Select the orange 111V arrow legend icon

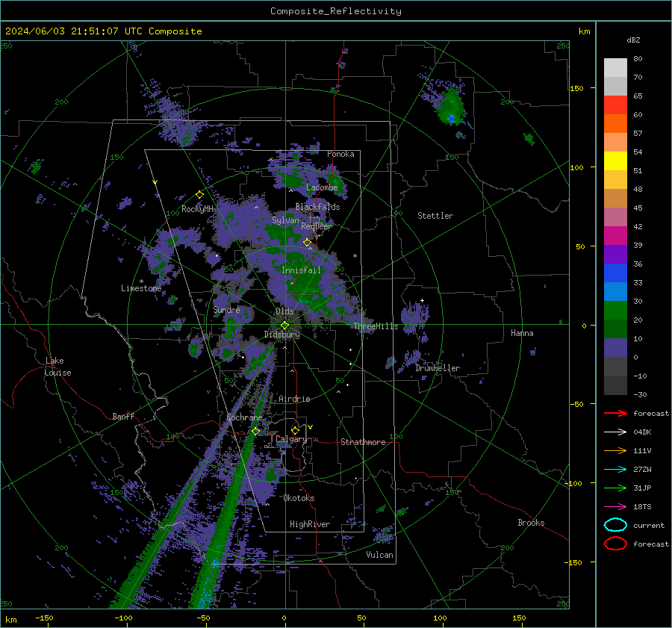point(615,450)
